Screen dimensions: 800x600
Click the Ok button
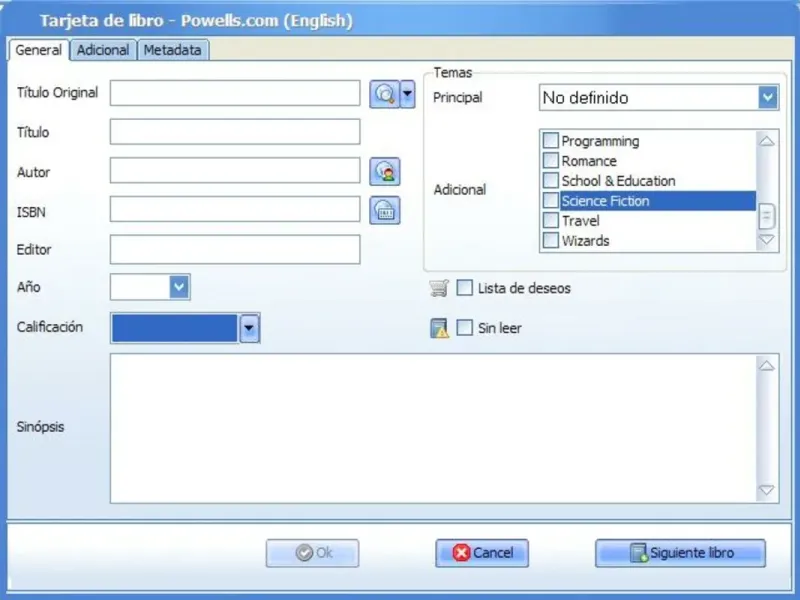[x=312, y=553]
